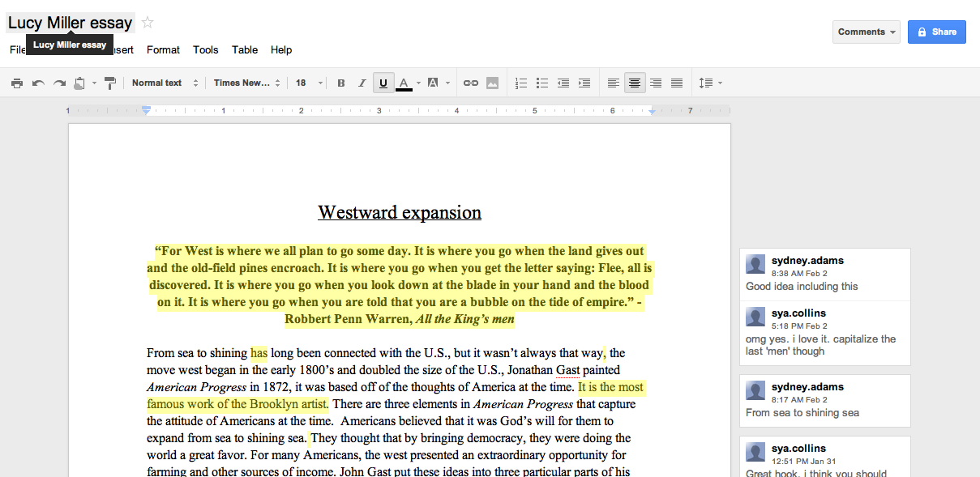Set Right align for the text

click(x=656, y=83)
